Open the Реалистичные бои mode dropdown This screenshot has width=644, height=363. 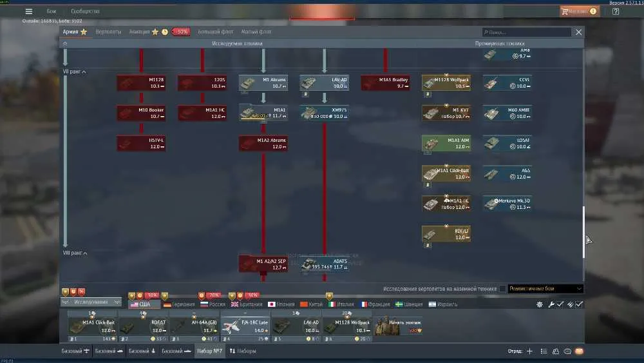click(545, 289)
